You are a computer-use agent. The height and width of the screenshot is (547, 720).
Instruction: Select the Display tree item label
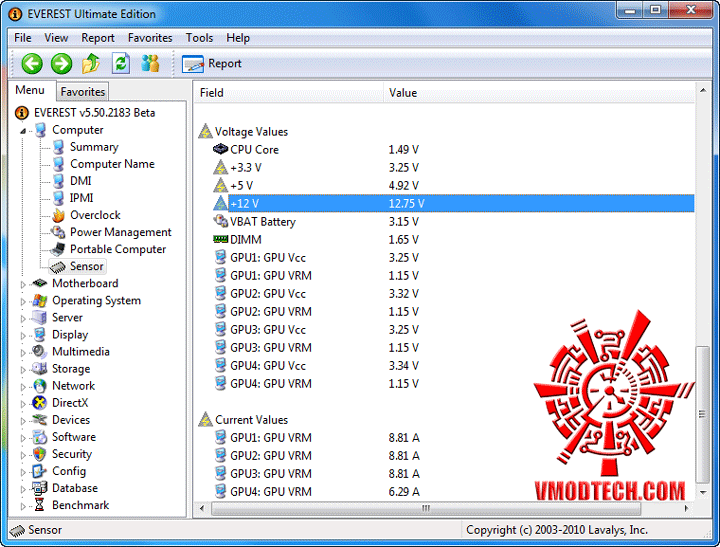70,335
